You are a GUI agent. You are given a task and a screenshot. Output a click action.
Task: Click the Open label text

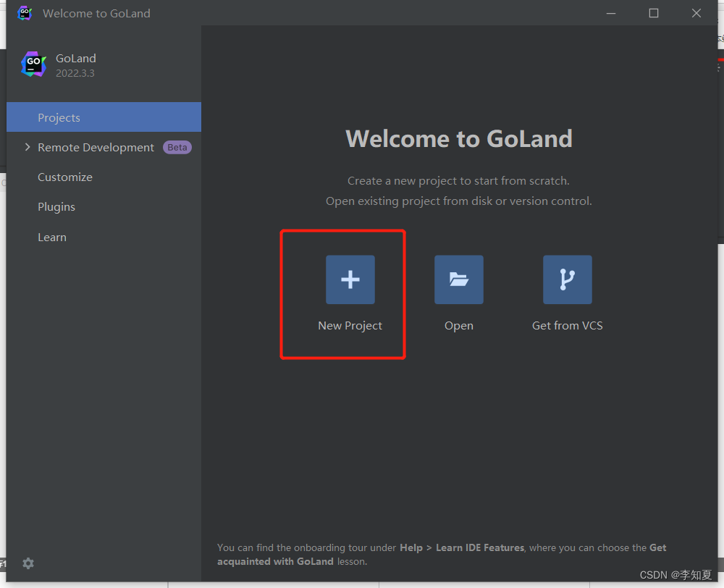pyautogui.click(x=458, y=326)
